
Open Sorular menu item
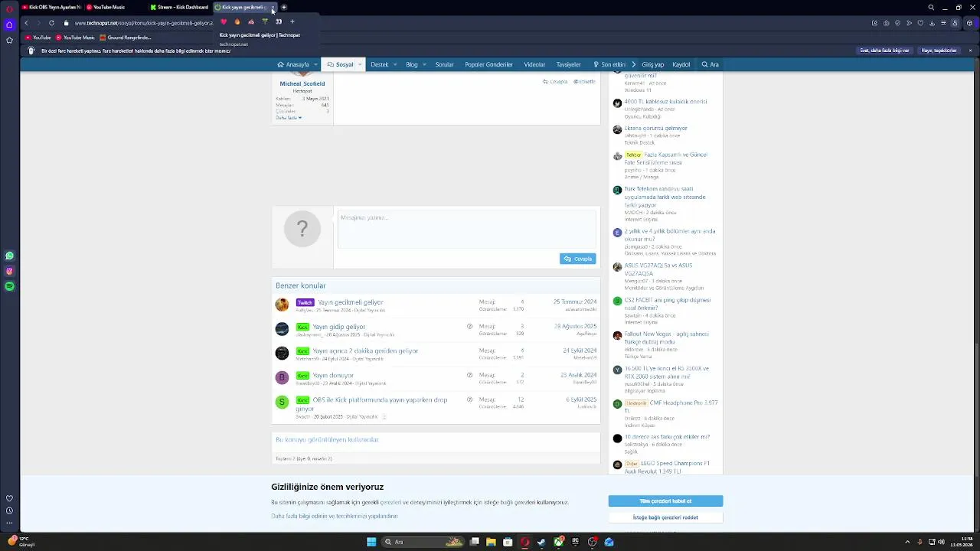pyautogui.click(x=445, y=65)
